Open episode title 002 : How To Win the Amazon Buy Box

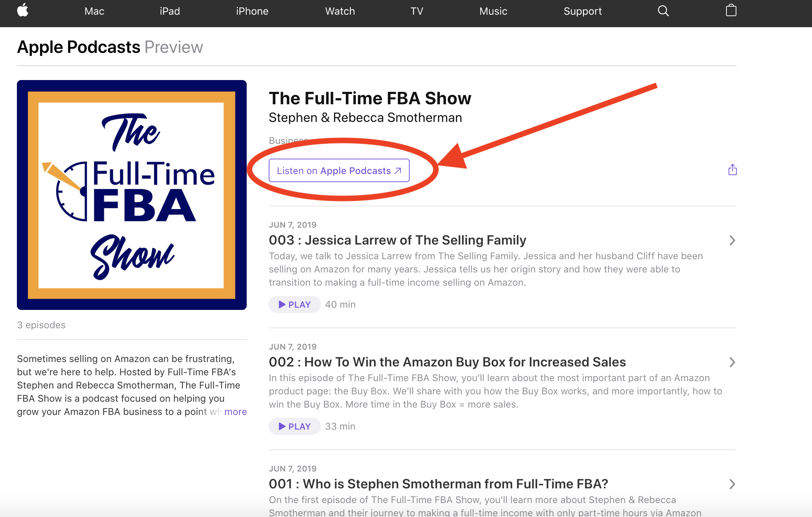click(447, 362)
